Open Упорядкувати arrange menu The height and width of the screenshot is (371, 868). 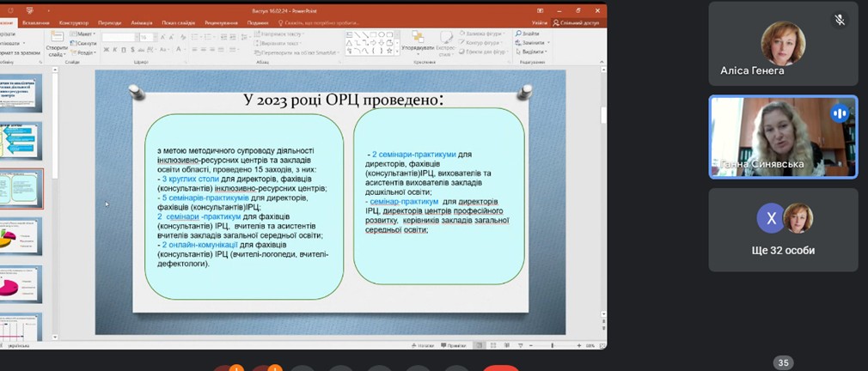tap(418, 42)
